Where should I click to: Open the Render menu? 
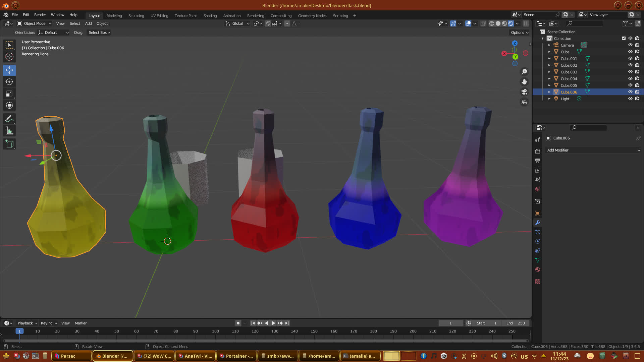[40, 15]
